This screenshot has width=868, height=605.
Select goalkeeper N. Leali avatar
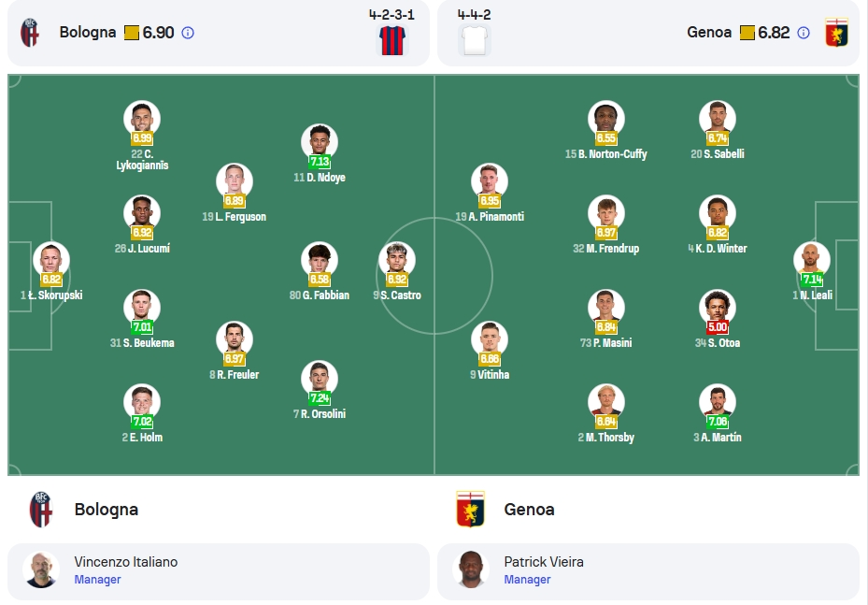[x=812, y=260]
